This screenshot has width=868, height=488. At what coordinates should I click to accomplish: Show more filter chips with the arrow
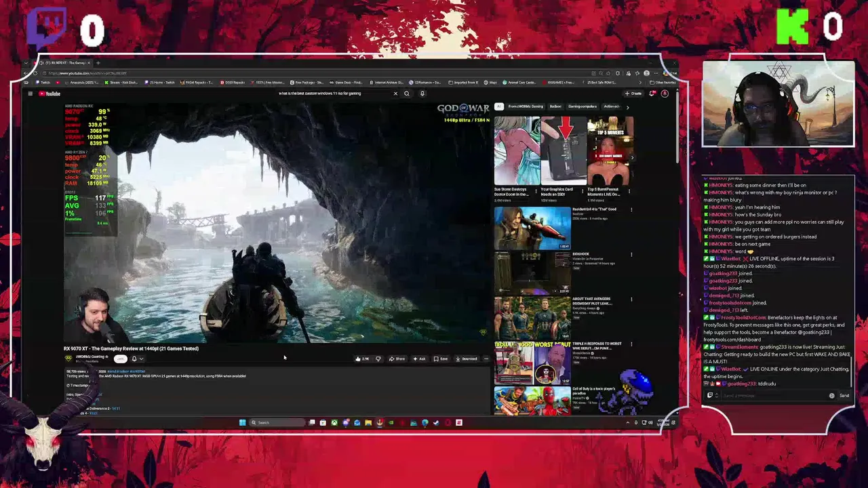(627, 106)
